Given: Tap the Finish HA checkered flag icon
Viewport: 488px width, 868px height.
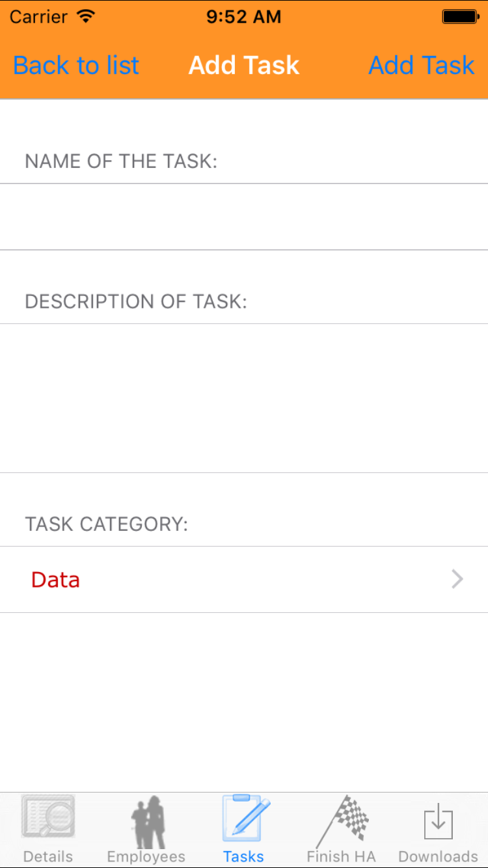Looking at the screenshot, I should 342,821.
